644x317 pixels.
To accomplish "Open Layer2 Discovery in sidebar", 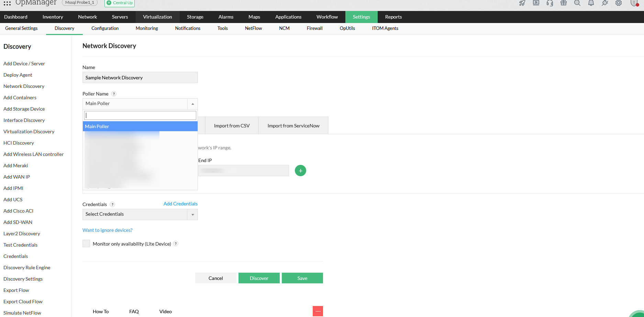I will 22,234.
